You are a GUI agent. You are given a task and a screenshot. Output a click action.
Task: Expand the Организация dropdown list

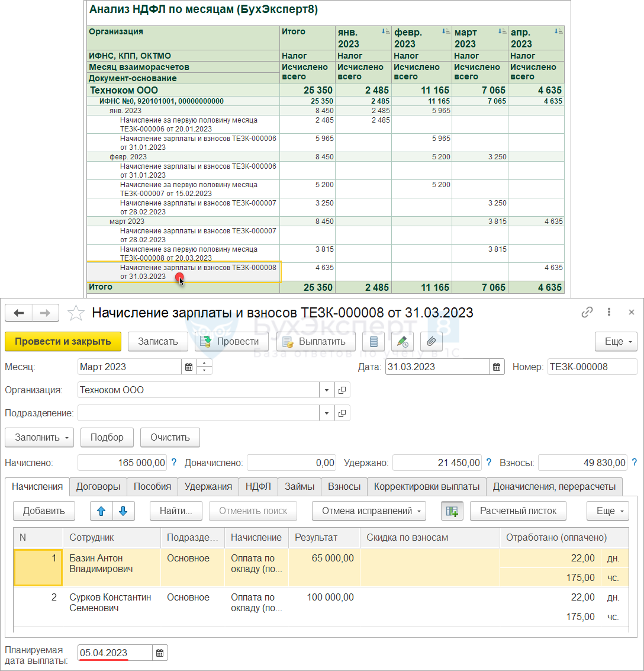(327, 390)
